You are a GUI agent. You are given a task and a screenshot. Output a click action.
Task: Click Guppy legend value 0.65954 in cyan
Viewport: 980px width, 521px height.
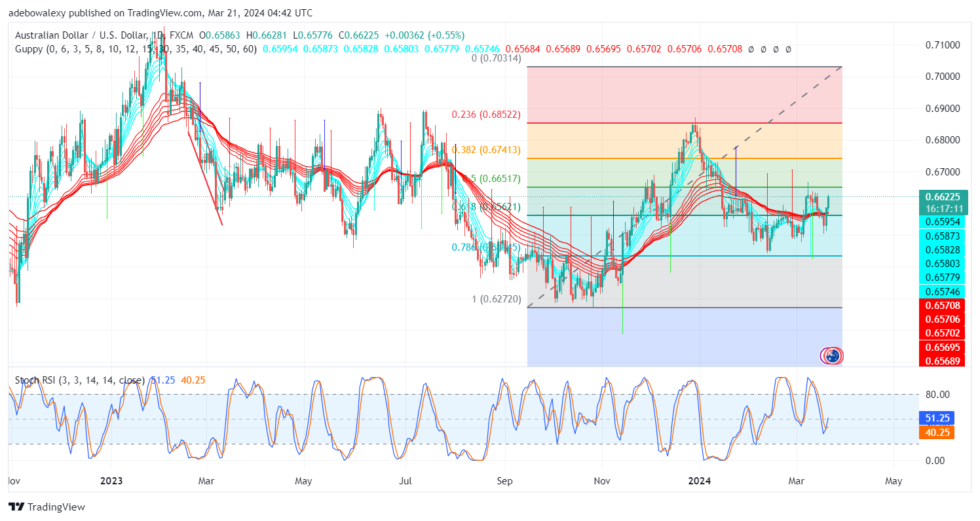[280, 49]
